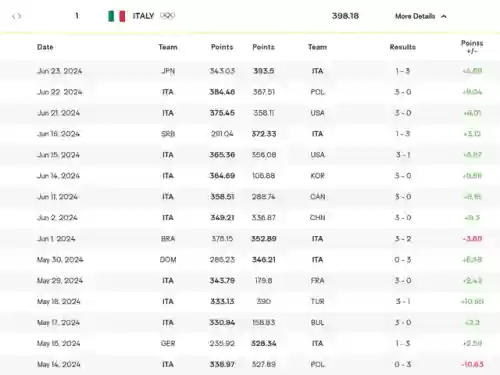This screenshot has height=375, width=500.
Task: Click the More Details label
Action: point(415,16)
